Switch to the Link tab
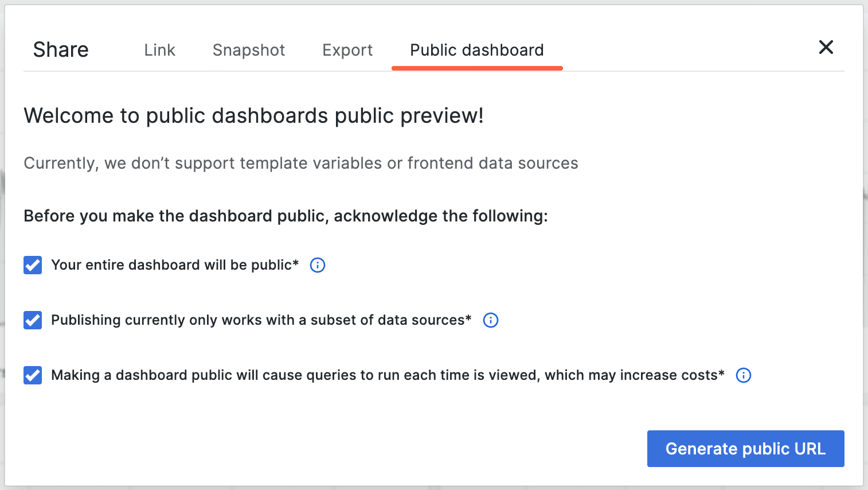Screen dimensions: 868x490 pyautogui.click(x=159, y=50)
